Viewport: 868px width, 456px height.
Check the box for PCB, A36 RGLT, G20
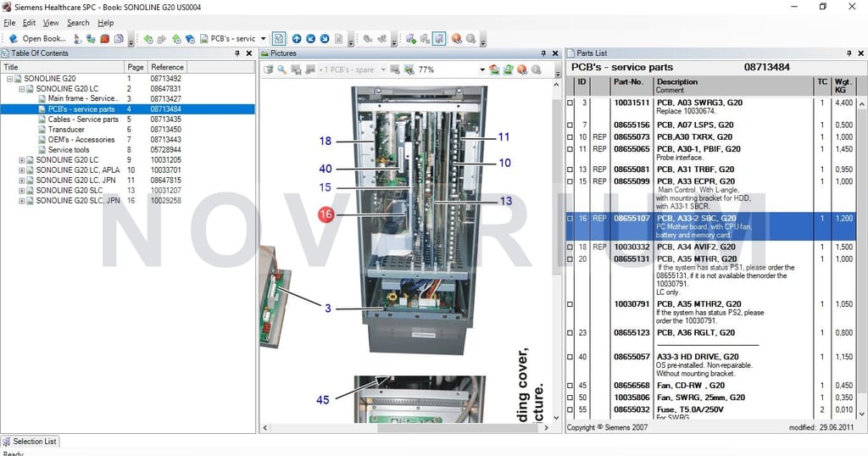click(570, 333)
